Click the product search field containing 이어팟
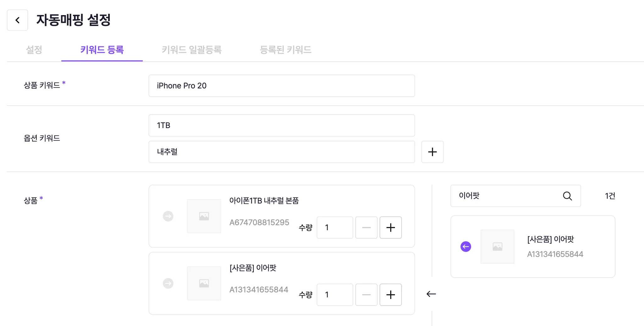The image size is (644, 326). tap(515, 196)
